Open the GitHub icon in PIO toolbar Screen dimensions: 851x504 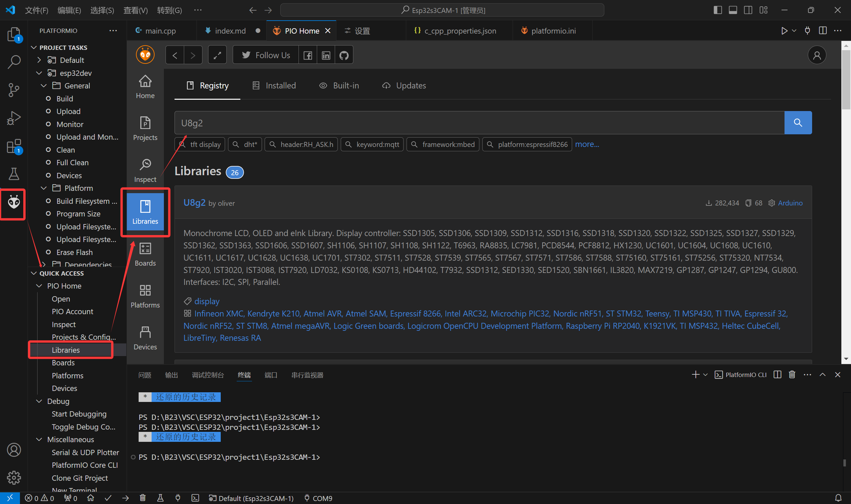point(344,55)
